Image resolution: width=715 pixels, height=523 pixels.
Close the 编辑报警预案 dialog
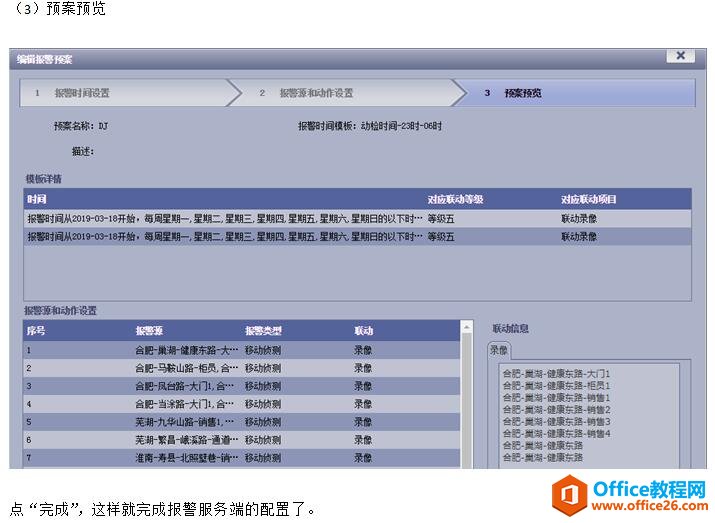point(680,57)
